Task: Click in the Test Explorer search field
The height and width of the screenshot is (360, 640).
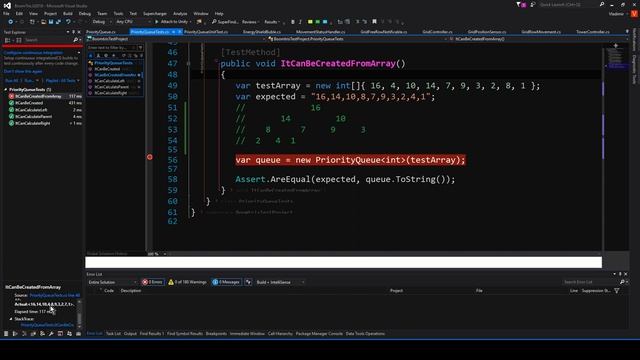Action: tap(48, 40)
